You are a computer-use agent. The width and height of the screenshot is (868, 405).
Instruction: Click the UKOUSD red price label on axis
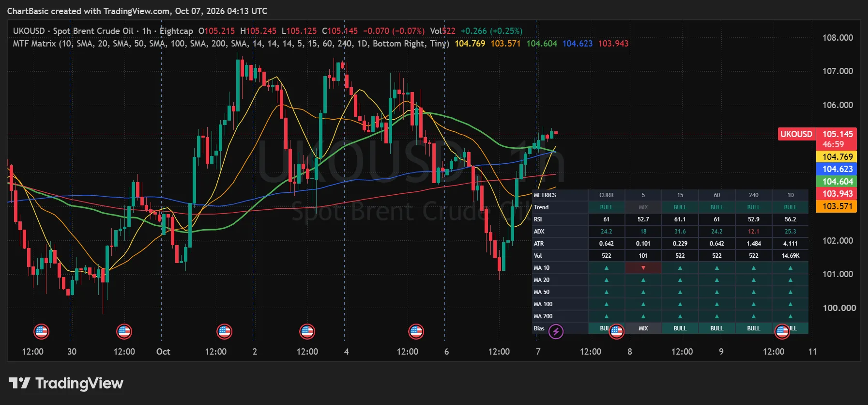coord(796,134)
